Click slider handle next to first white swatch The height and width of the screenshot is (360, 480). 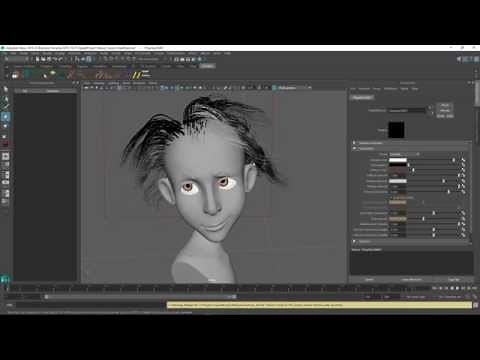pyautogui.click(x=453, y=160)
